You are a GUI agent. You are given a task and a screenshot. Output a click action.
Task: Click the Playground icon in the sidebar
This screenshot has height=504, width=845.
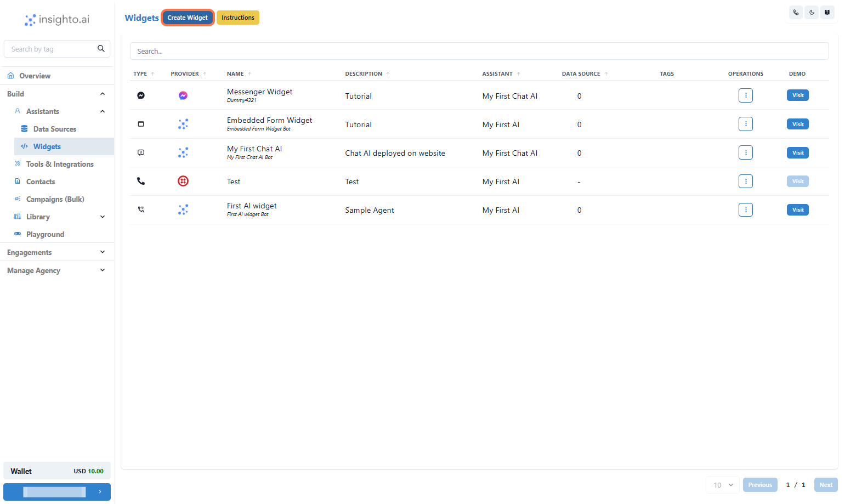18,234
